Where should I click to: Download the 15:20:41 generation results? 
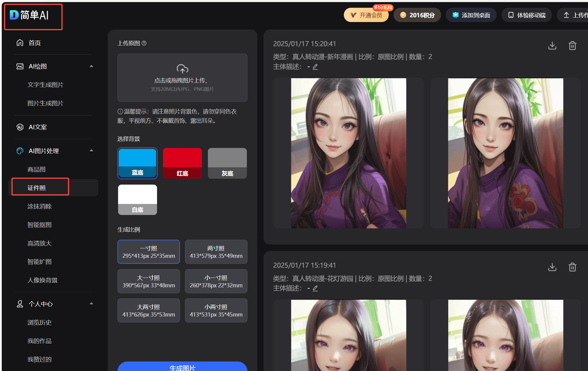[x=552, y=46]
